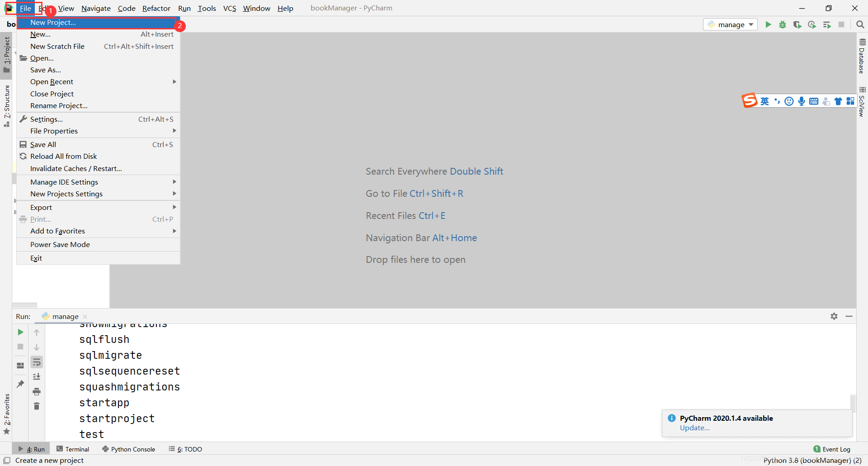Expand the Manage IDE Settings submenu
868x466 pixels.
tap(99, 182)
